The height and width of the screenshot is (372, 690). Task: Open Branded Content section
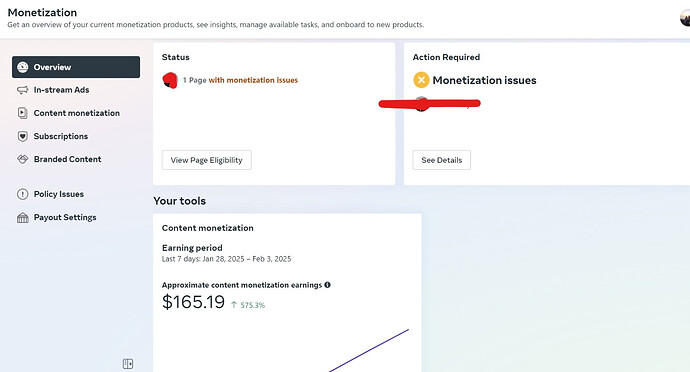[67, 159]
